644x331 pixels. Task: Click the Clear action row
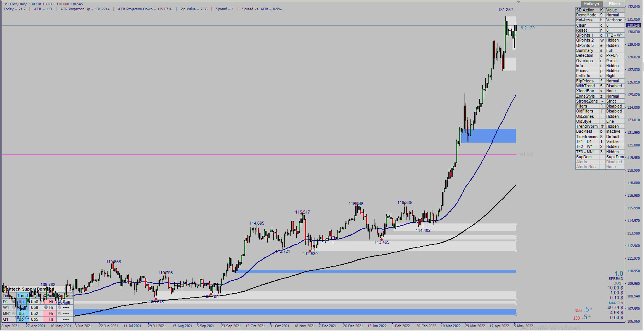pyautogui.click(x=600, y=25)
